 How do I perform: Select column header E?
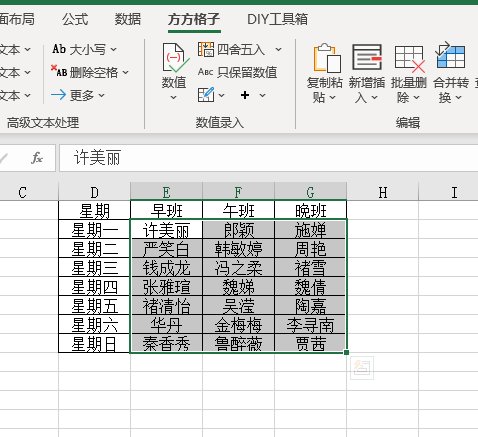click(166, 192)
